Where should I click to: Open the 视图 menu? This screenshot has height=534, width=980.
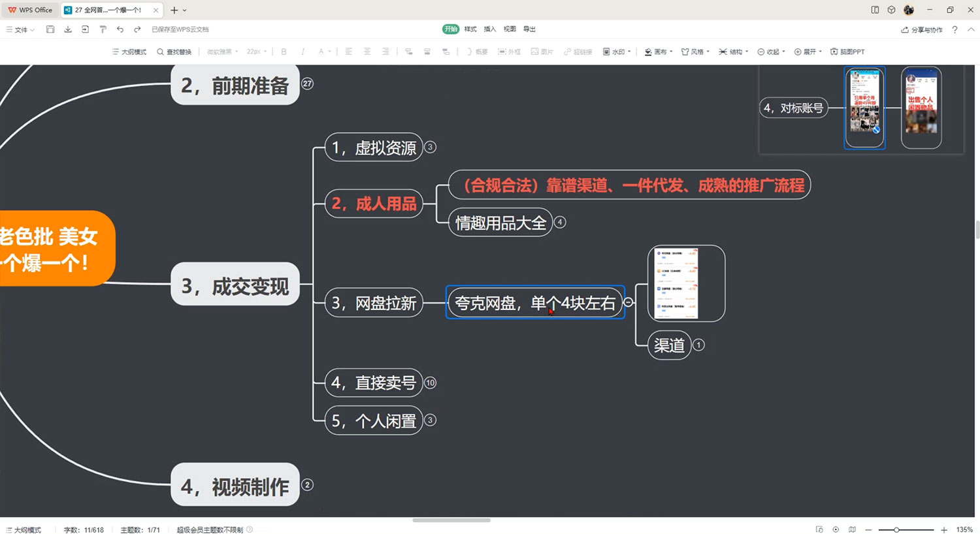510,29
